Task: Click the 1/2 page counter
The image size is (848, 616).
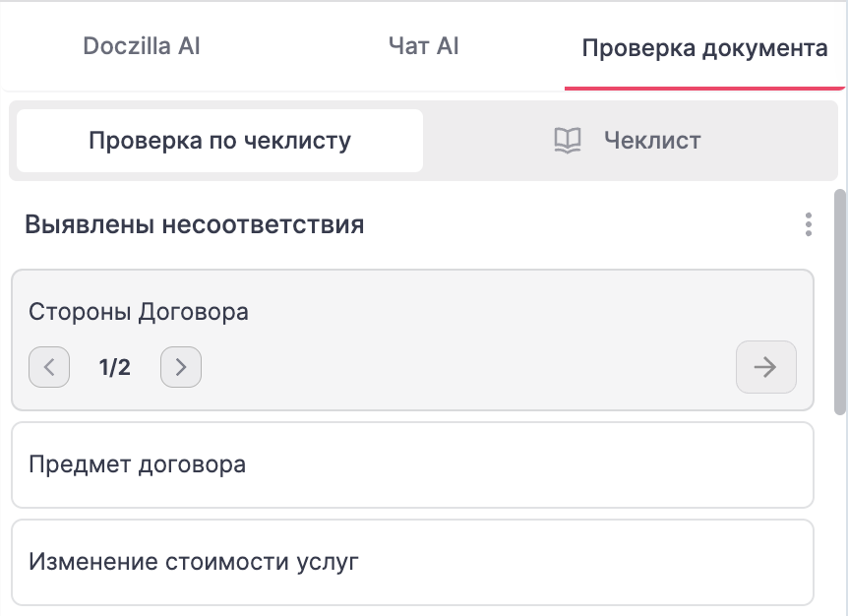Action: (115, 367)
